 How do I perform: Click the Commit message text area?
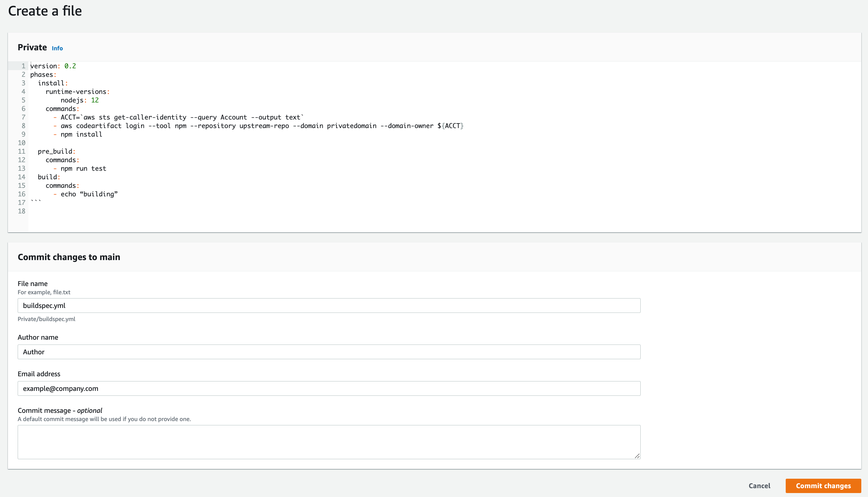tap(329, 442)
